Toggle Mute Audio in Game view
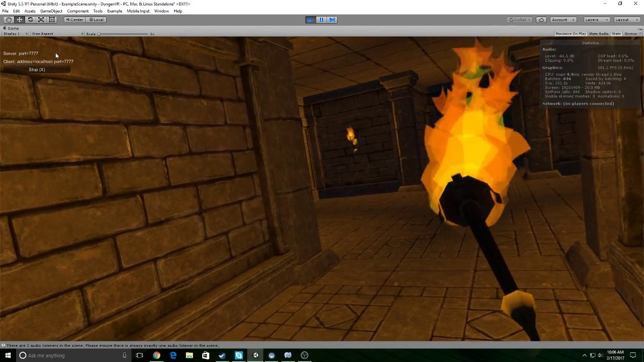 [x=599, y=34]
